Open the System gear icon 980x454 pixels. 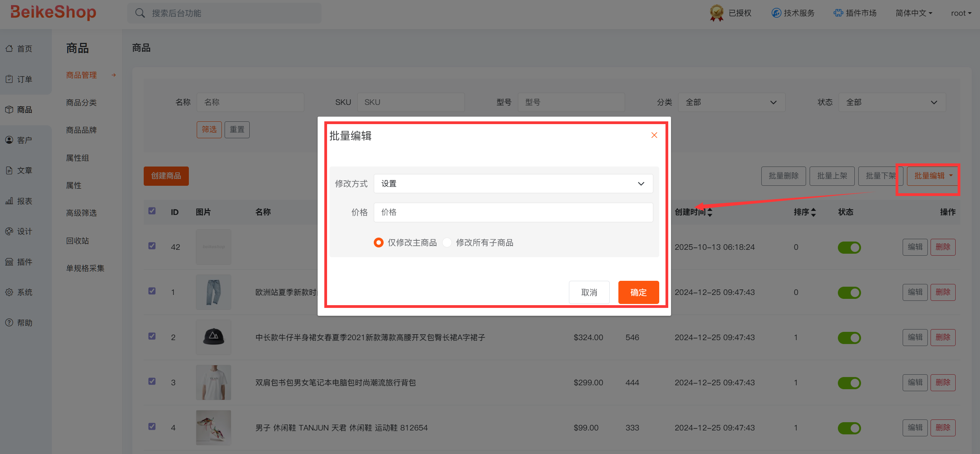click(x=9, y=292)
